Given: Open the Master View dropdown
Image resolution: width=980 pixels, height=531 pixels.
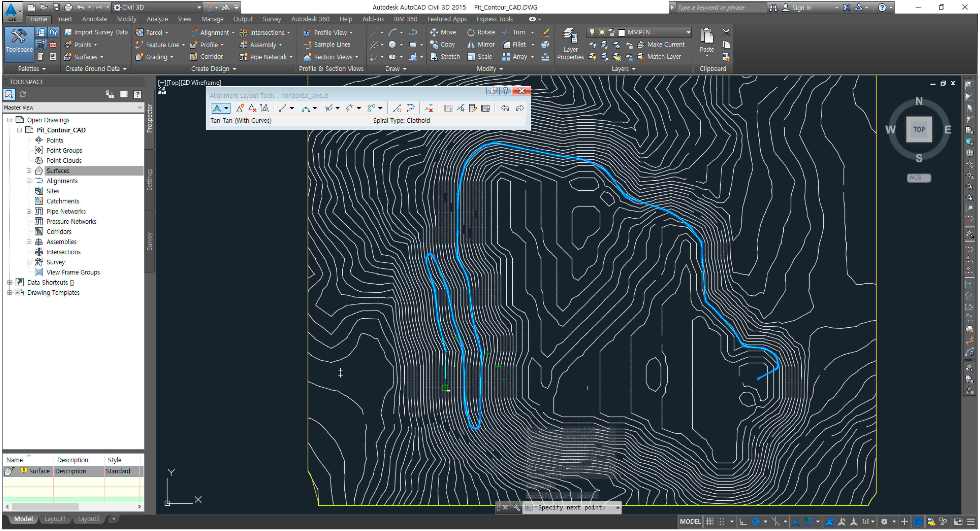Looking at the screenshot, I should [73, 108].
